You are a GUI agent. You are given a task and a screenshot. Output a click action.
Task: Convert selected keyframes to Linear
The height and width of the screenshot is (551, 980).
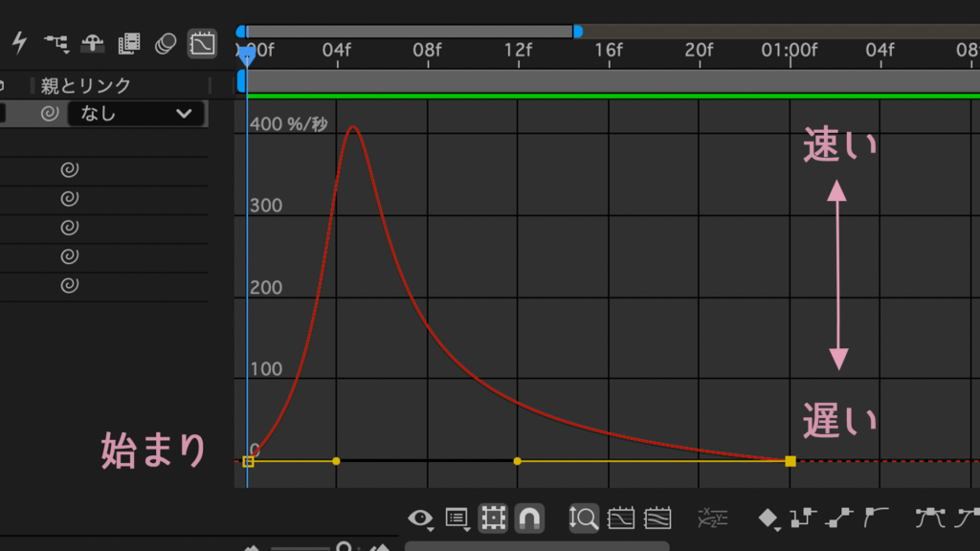tap(838, 518)
